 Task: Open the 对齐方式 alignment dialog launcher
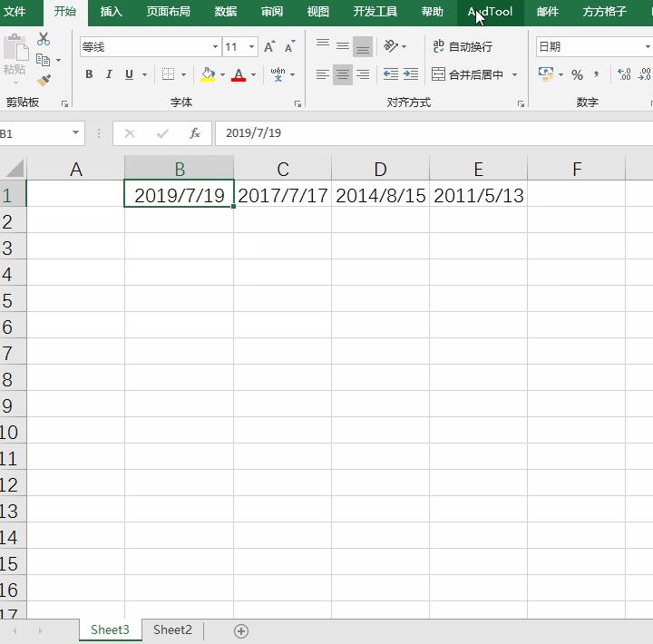pyautogui.click(x=521, y=103)
